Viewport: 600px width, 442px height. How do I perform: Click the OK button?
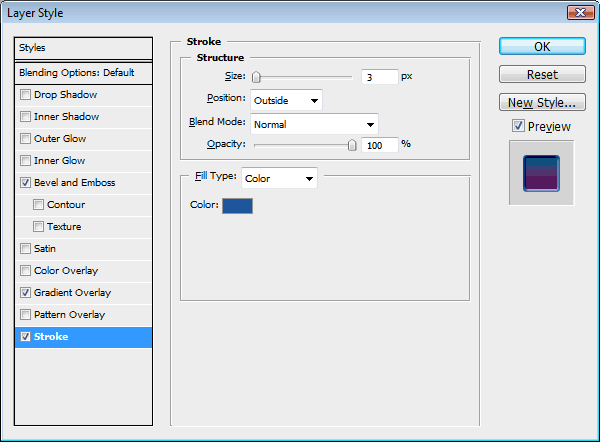542,46
